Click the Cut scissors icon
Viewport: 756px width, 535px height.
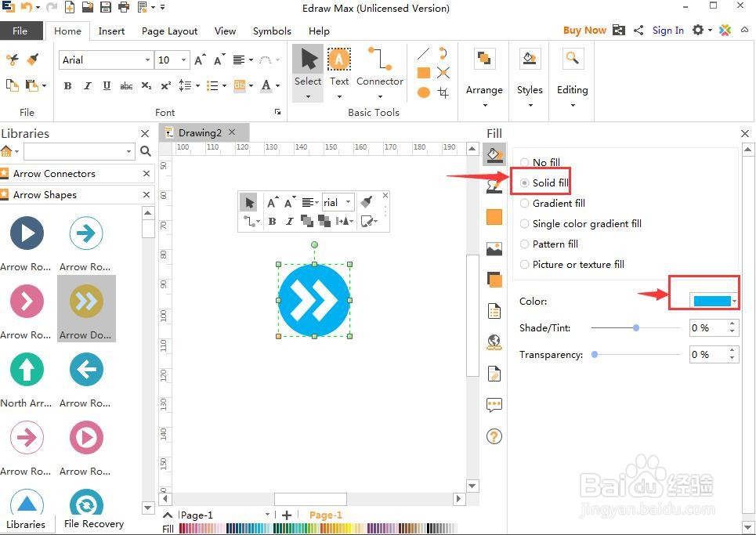click(x=12, y=60)
